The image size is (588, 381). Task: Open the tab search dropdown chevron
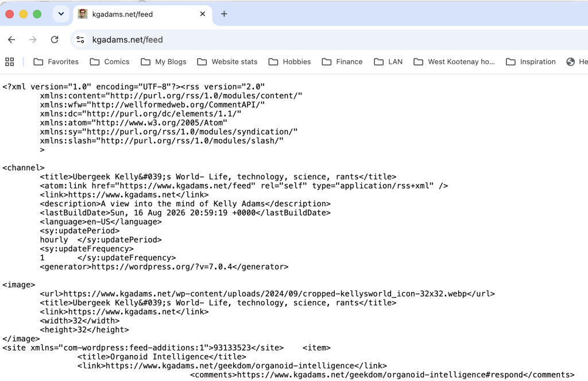coord(61,14)
